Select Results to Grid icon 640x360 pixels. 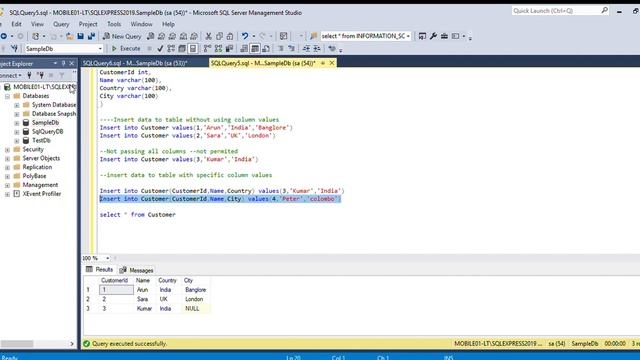pos(255,49)
